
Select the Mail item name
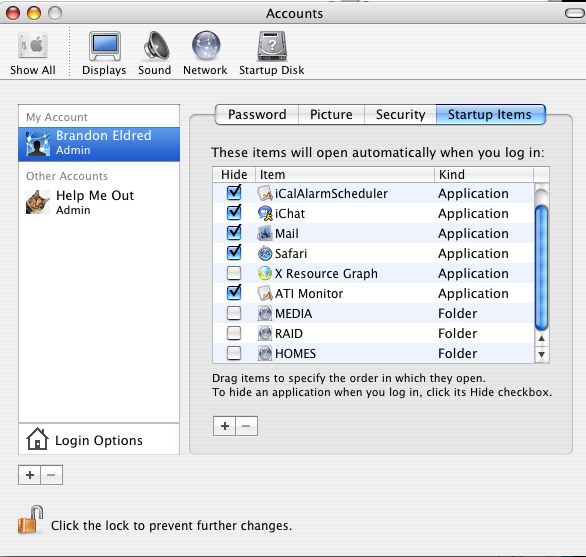(287, 234)
